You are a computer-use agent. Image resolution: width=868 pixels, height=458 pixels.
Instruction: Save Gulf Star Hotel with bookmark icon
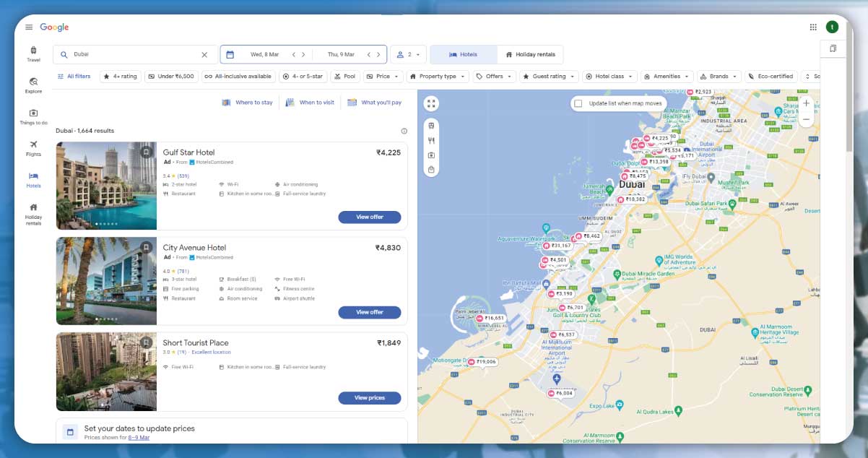pos(146,152)
